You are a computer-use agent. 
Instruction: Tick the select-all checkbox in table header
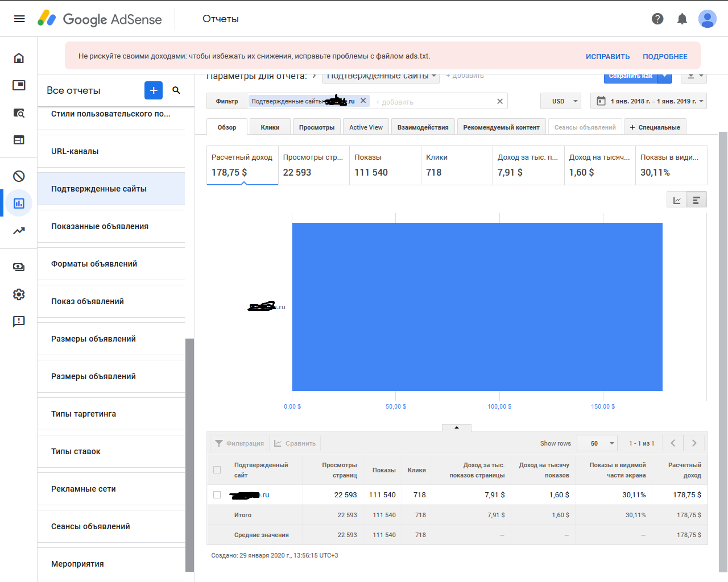pos(217,469)
